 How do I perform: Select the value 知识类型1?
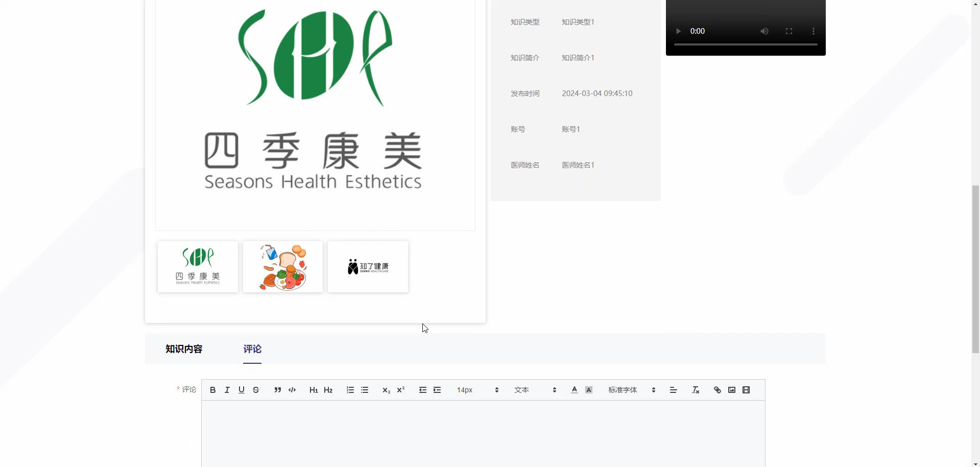tap(578, 22)
